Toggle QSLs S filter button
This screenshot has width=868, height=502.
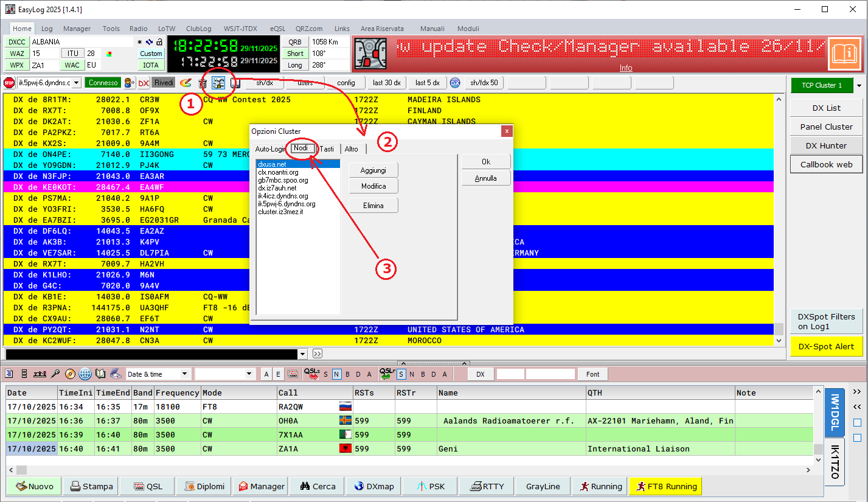[326, 374]
